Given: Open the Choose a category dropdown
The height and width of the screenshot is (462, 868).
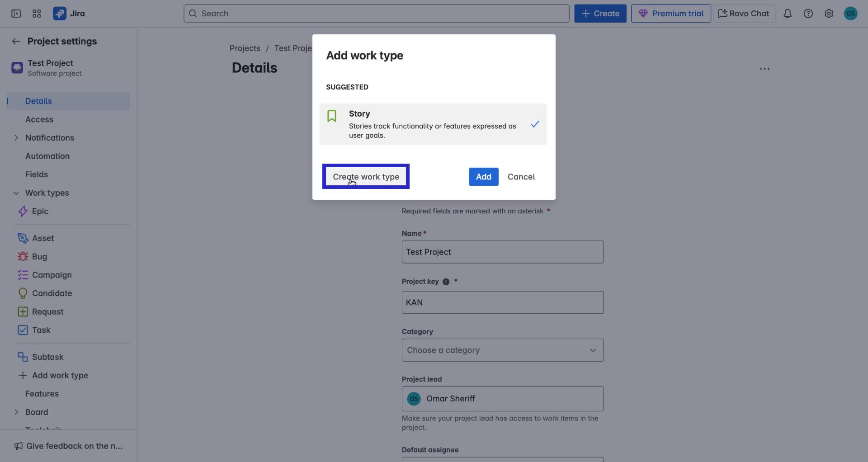Looking at the screenshot, I should point(502,350).
